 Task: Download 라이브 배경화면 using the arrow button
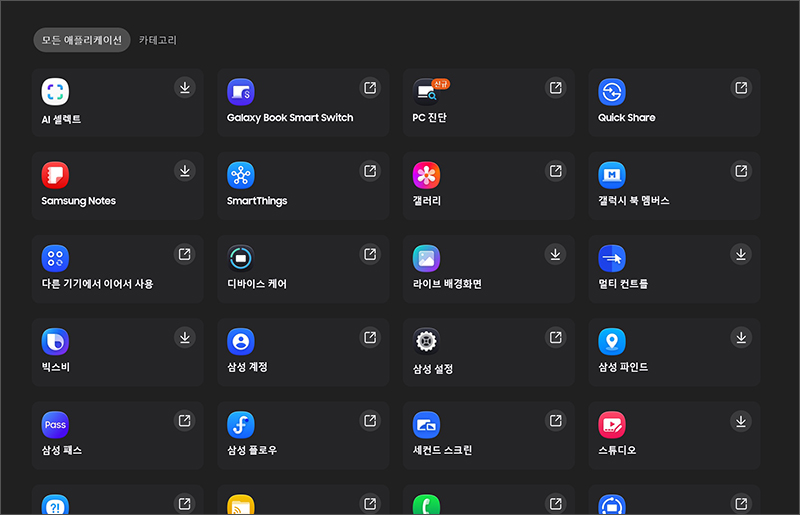(555, 254)
